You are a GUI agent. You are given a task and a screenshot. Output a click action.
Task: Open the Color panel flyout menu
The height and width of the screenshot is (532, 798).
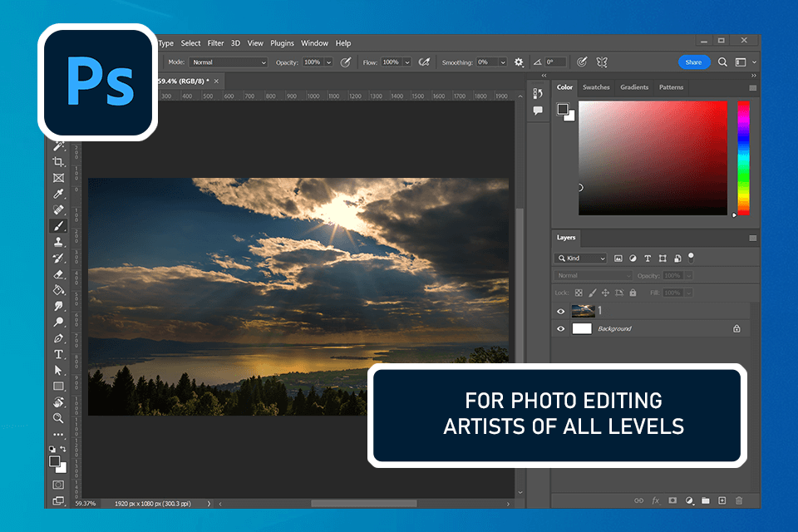point(753,87)
